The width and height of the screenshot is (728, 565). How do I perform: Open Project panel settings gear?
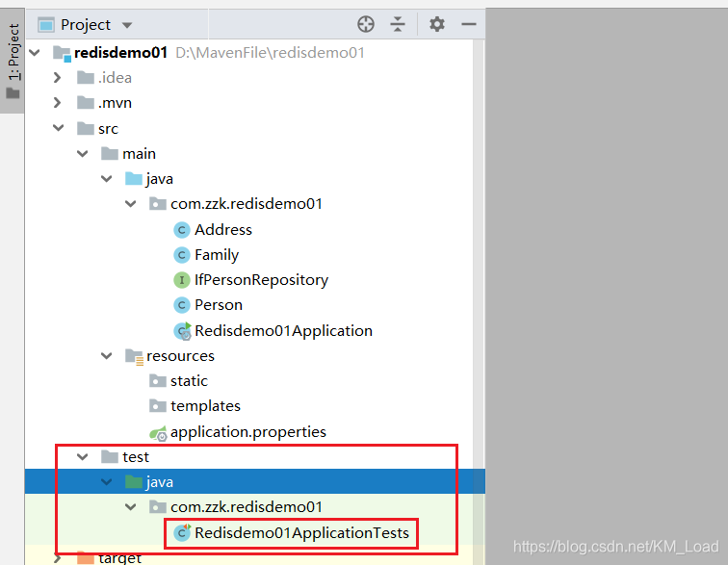coord(437,24)
